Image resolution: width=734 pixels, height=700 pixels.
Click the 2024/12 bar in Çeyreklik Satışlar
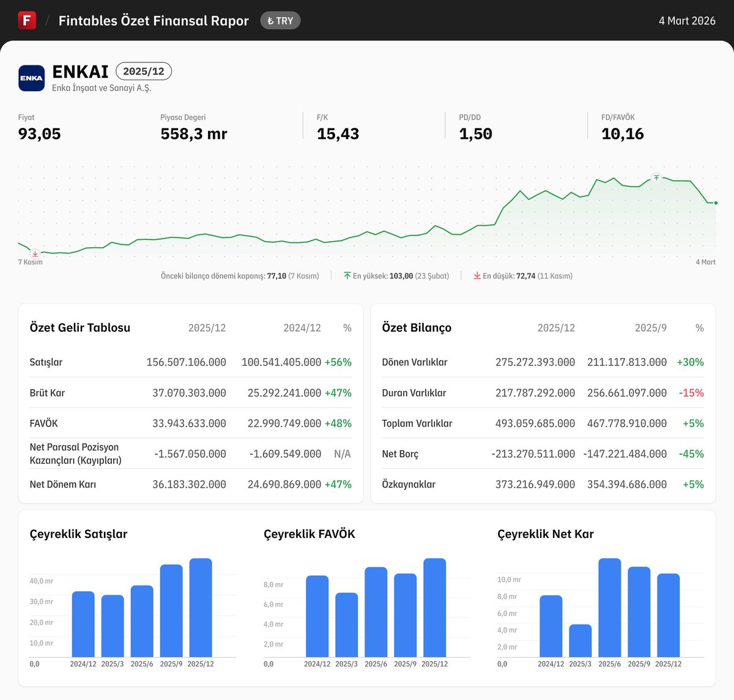(x=83, y=624)
